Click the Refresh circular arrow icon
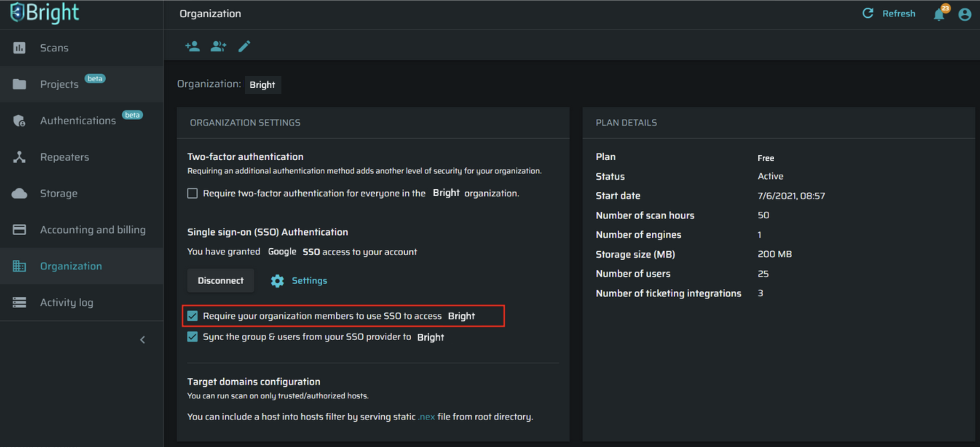The height and width of the screenshot is (448, 980). coord(868,13)
